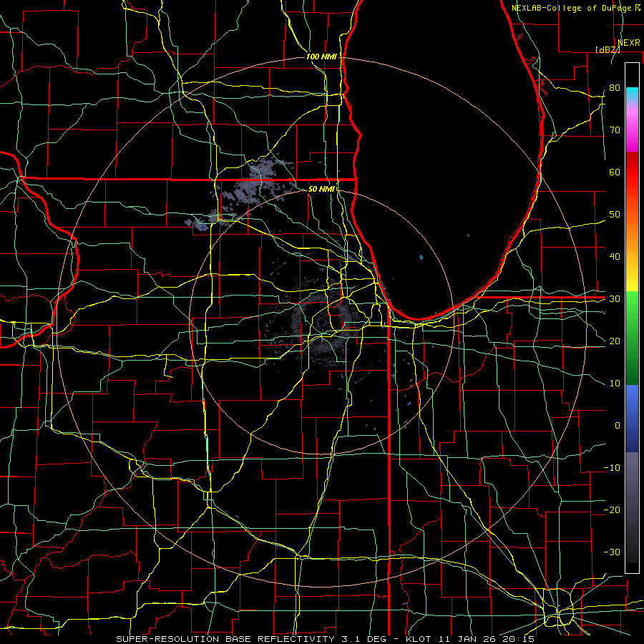Click the pink-magenta segment of the color bar

[x=632, y=127]
